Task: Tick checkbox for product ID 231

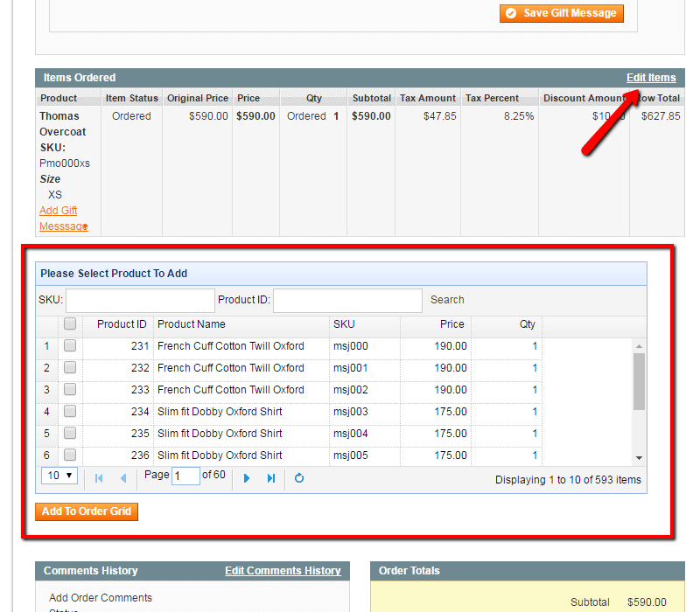Action: click(70, 346)
